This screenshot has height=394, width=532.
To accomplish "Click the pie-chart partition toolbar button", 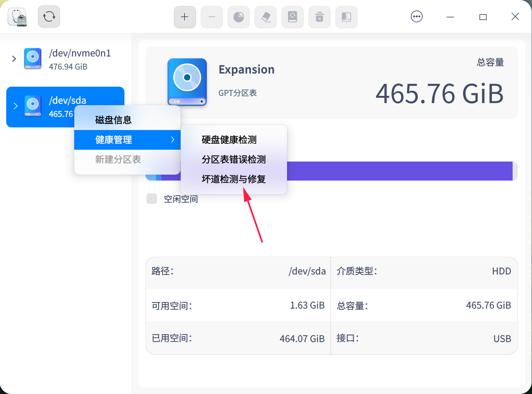I will pos(239,17).
